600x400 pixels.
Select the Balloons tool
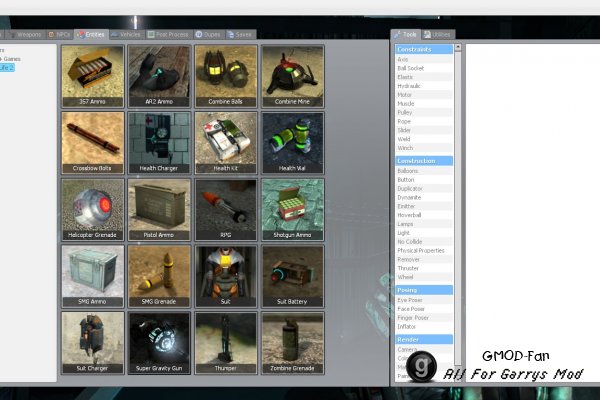coord(424,171)
